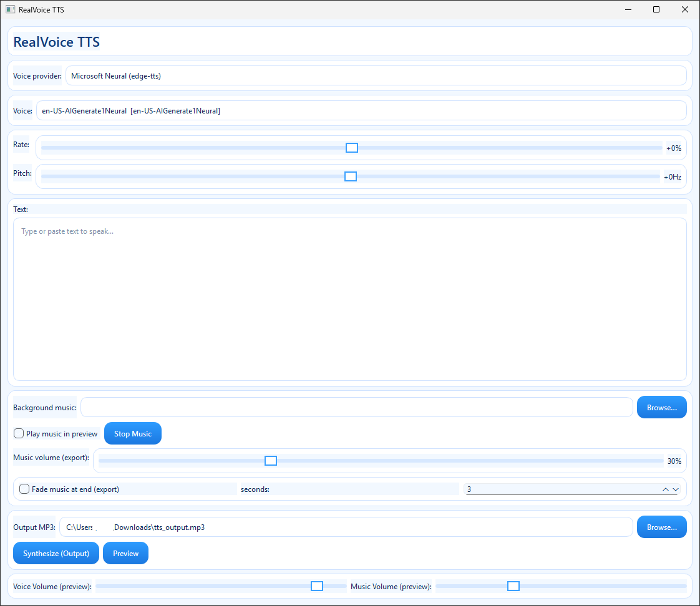Click the Pitch slider handle

(x=351, y=176)
